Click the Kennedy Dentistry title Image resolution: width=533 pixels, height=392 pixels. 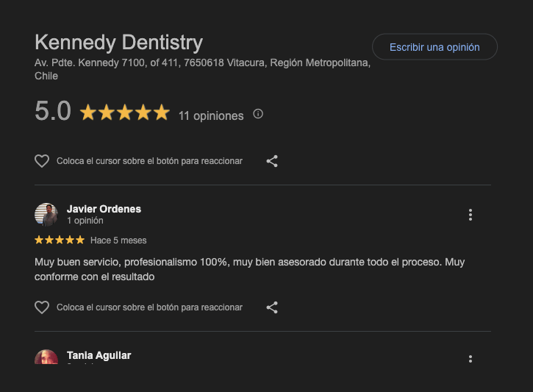pyautogui.click(x=118, y=42)
